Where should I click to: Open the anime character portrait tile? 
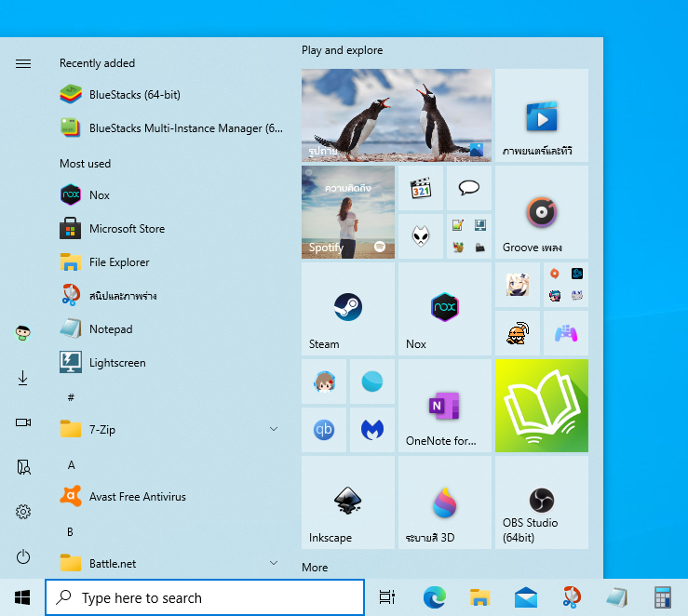click(x=518, y=285)
